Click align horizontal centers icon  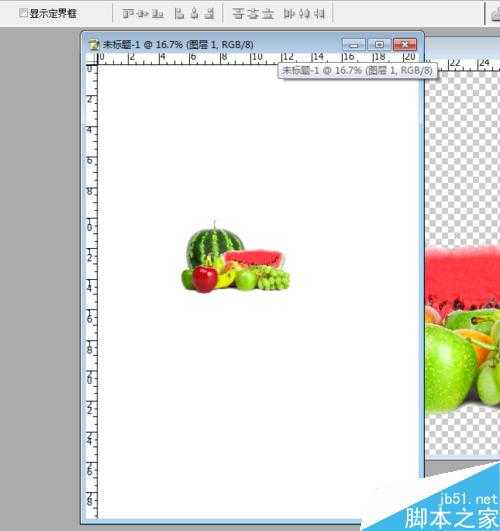194,14
